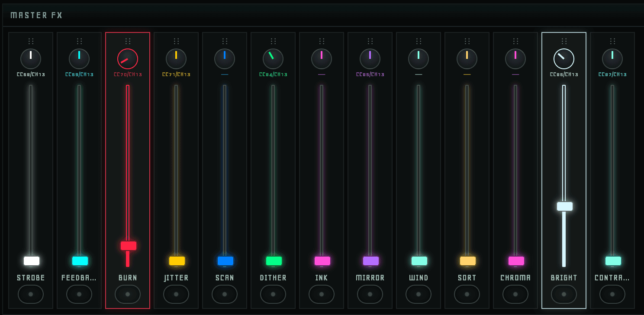
Task: Click the pink INK fader handle
Action: click(322, 261)
